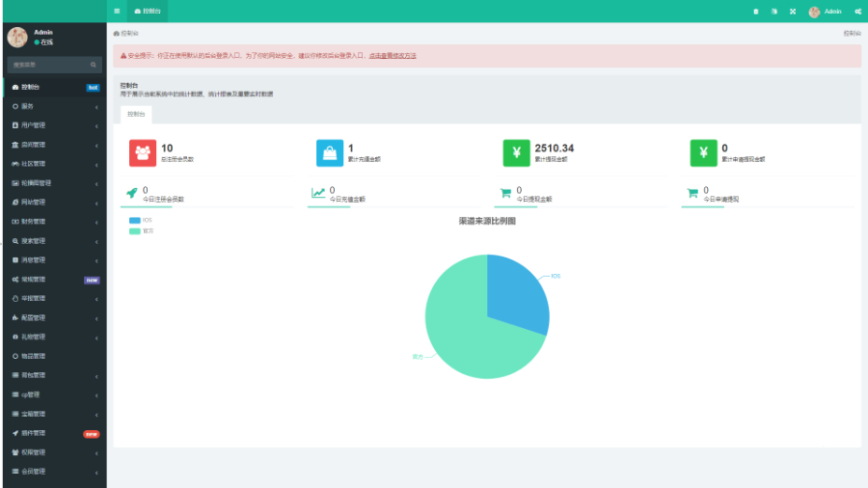Click the sidebar menu search input field
This screenshot has width=868, height=488.
48,65
